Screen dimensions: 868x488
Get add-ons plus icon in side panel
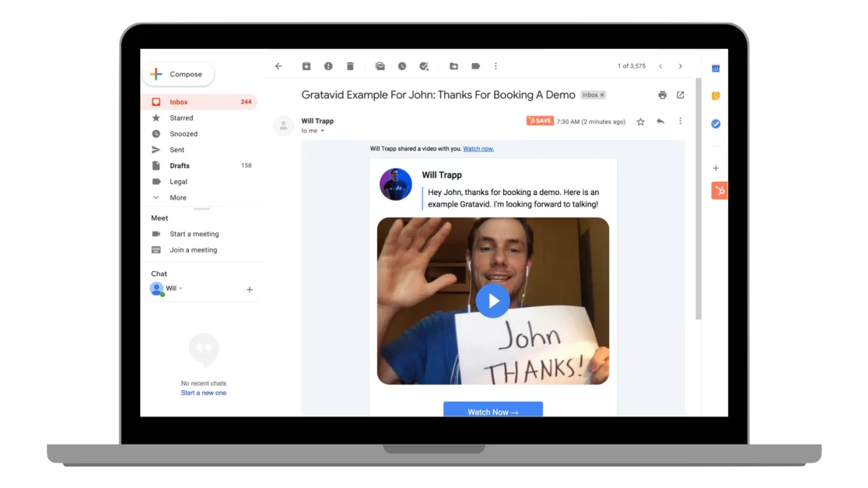[x=716, y=168]
